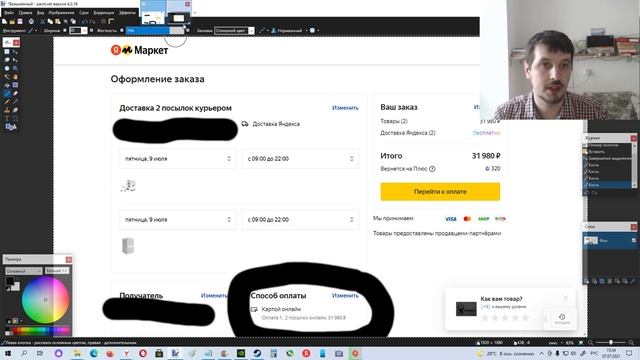Click the Print toolbar icon

31,21
